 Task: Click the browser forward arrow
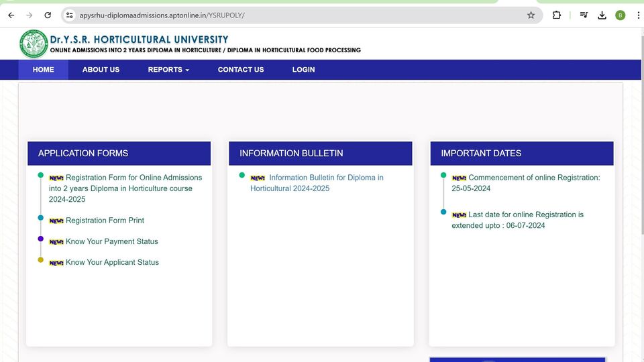pos(29,15)
